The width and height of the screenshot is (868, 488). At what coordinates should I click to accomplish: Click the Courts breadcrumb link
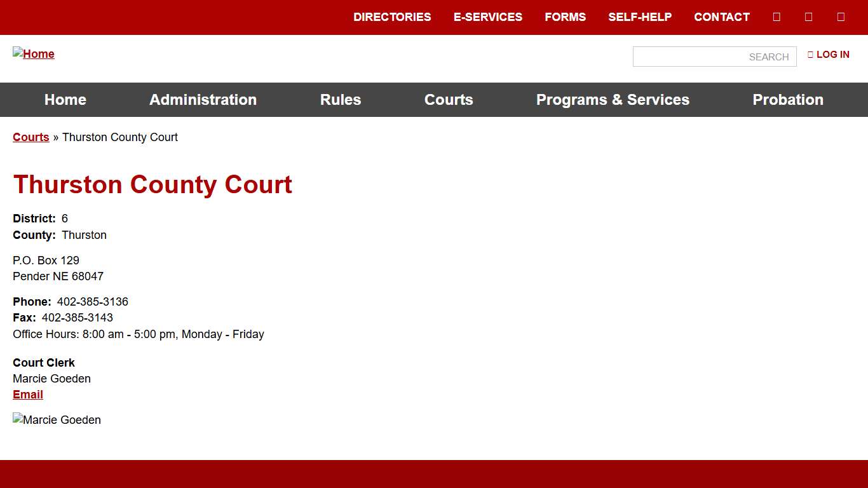tap(31, 137)
